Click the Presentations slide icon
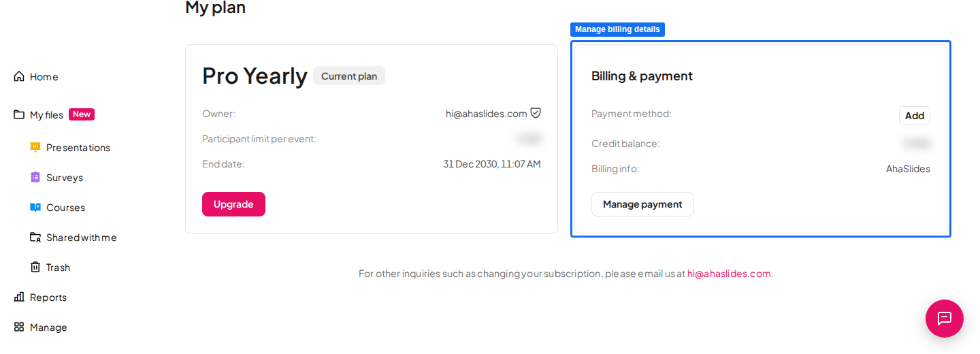 coord(35,147)
